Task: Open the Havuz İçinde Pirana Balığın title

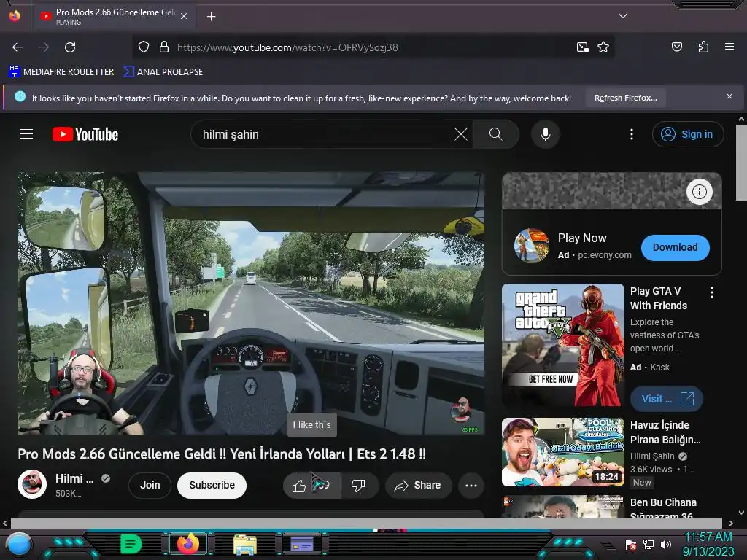Action: (x=665, y=432)
